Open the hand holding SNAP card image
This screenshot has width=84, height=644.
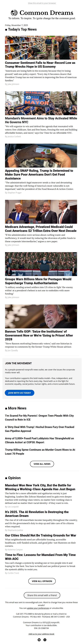(x=41, y=155)
